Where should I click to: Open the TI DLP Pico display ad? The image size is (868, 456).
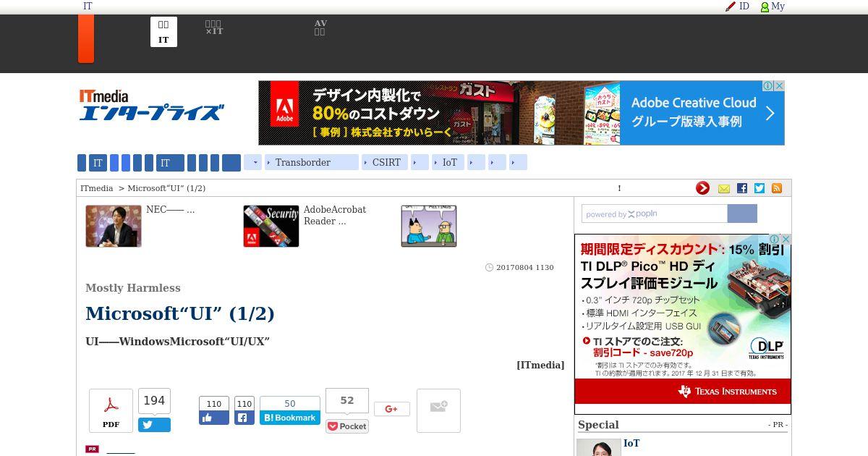coord(683,324)
